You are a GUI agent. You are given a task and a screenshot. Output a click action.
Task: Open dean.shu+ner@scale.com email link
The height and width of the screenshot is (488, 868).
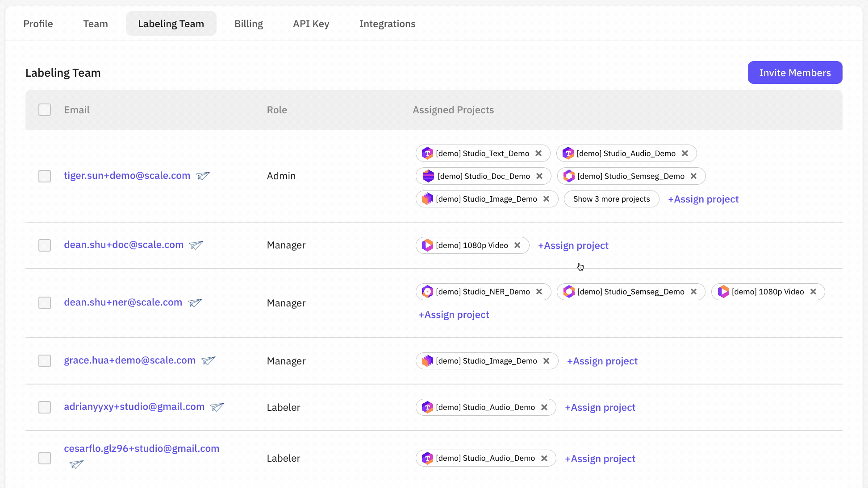[x=123, y=302]
